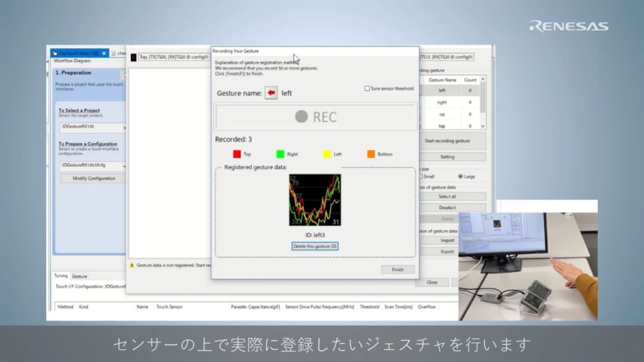The width and height of the screenshot is (644, 362).
Task: Click the Finish button
Action: coord(397,269)
